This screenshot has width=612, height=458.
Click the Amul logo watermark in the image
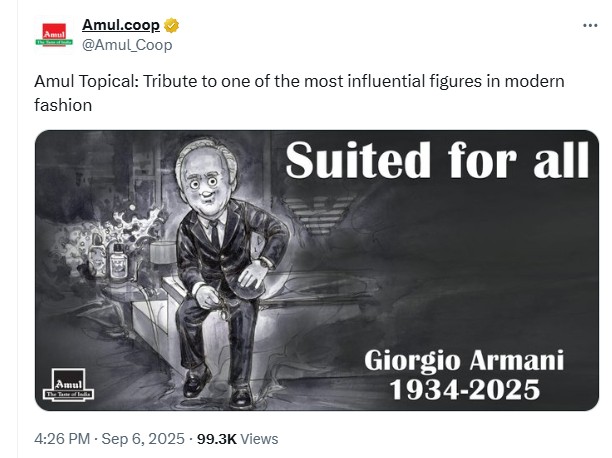[x=69, y=385]
